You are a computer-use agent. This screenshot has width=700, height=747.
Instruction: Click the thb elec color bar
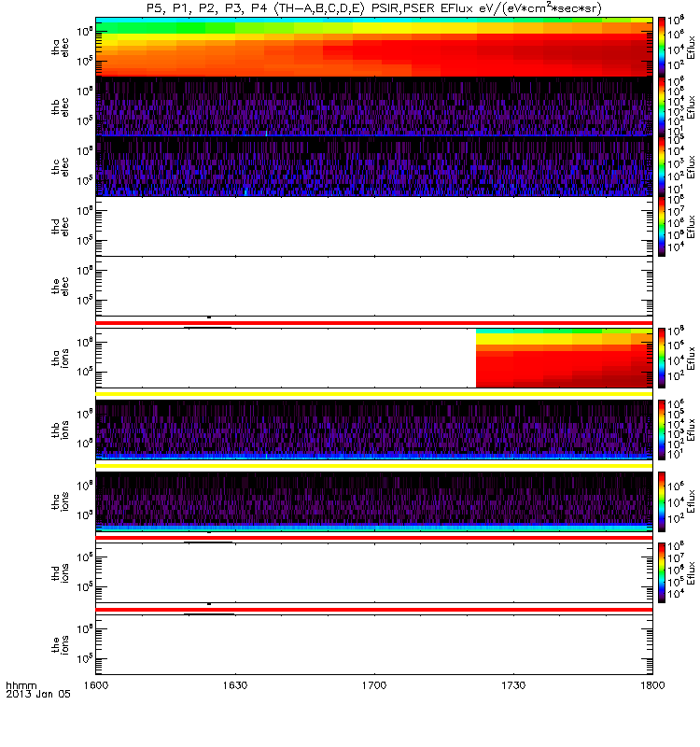click(x=662, y=106)
